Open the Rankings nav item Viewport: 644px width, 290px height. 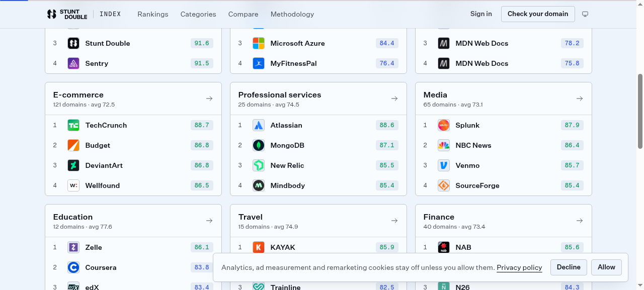click(153, 14)
